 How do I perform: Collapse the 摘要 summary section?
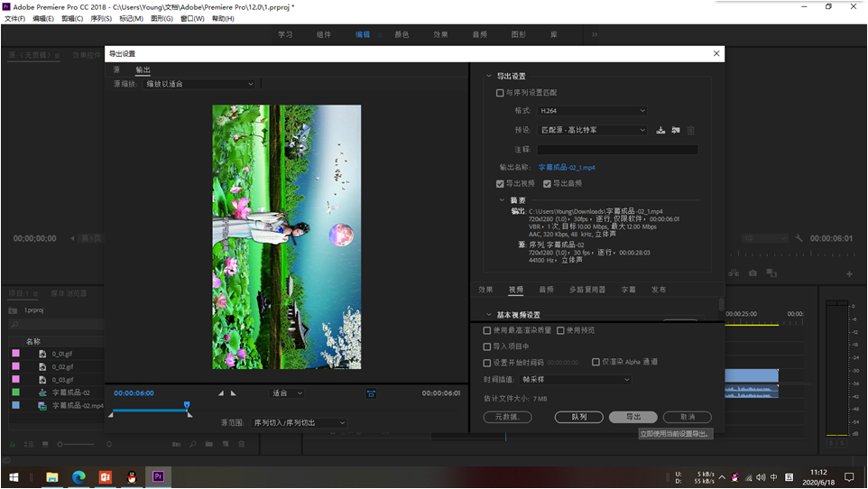click(x=502, y=200)
